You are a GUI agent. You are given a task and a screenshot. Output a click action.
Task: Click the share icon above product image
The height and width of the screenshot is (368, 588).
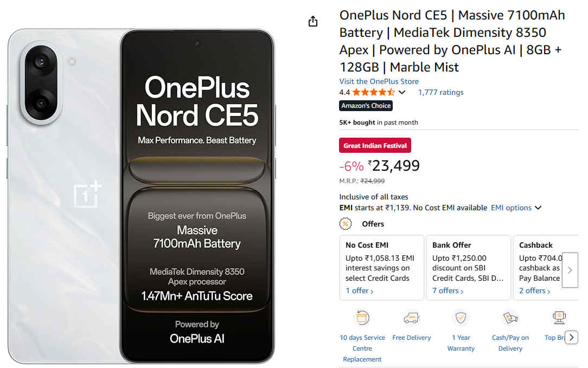[312, 21]
